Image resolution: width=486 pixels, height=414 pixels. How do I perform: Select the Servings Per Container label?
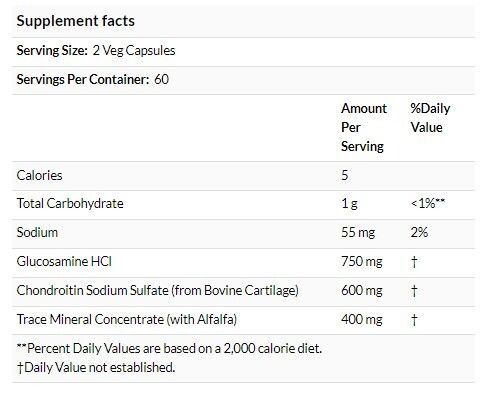pos(83,79)
